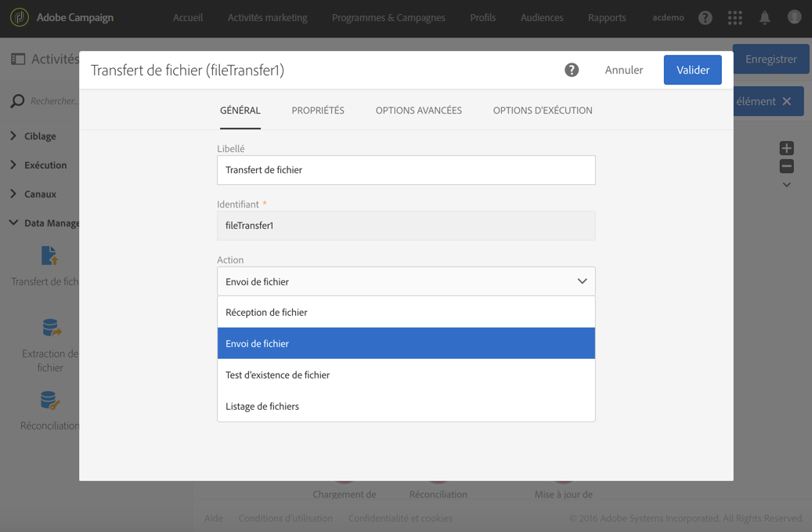Click the zoom out minus icon
This screenshot has height=532, width=812.
(787, 166)
